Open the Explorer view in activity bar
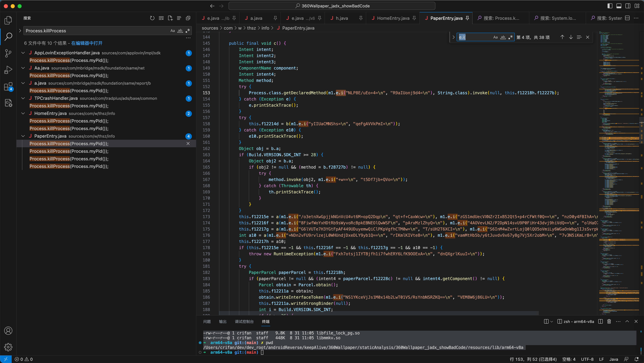 point(8,20)
